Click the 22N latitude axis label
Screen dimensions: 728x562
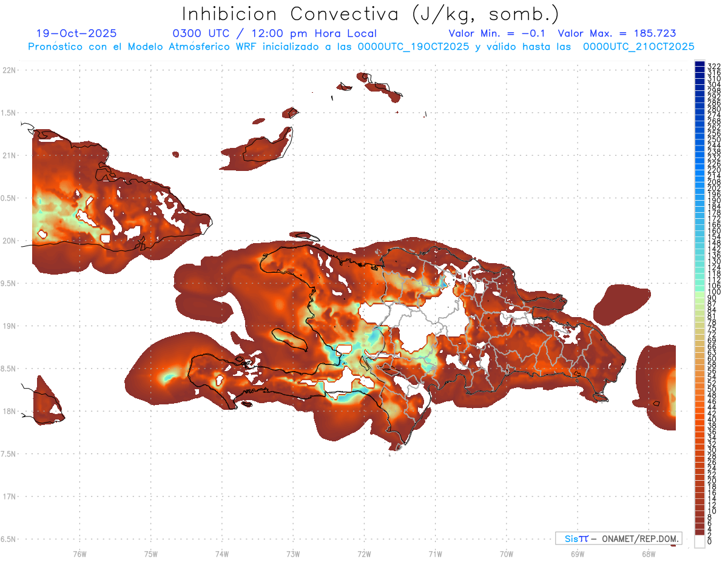point(9,70)
